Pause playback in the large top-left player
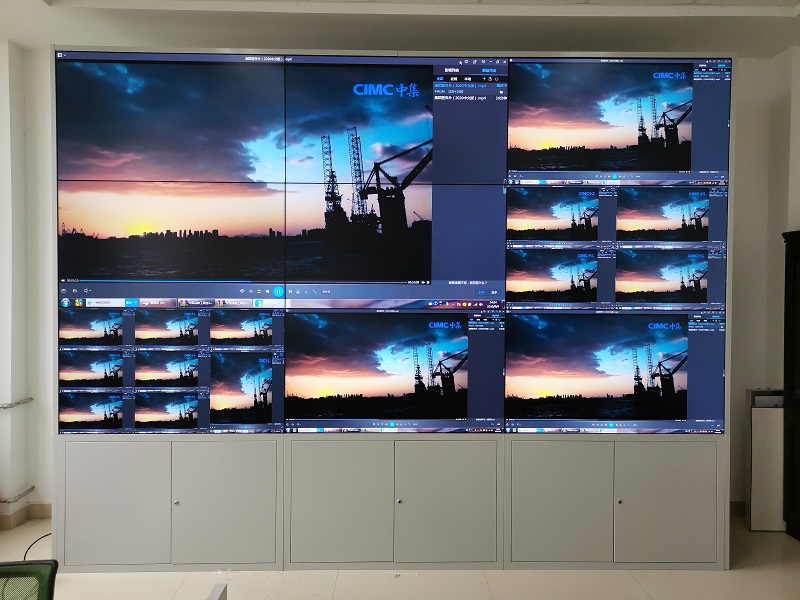The image size is (800, 600). (278, 291)
